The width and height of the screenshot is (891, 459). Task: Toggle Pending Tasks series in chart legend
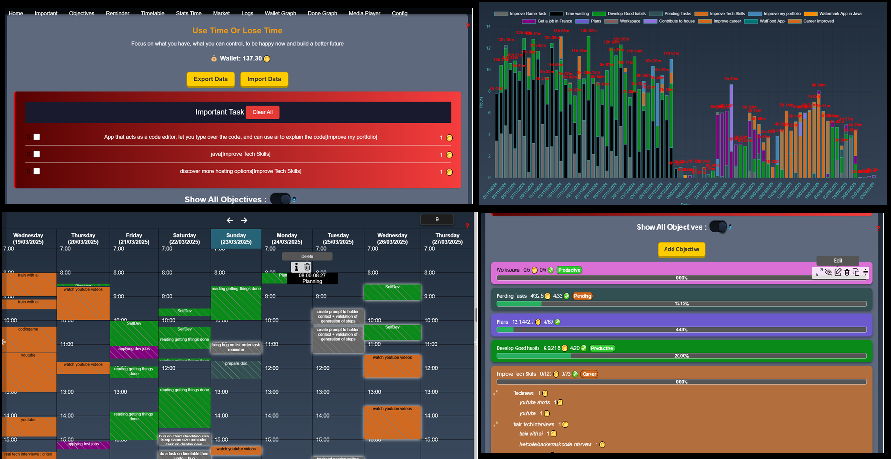click(x=670, y=14)
